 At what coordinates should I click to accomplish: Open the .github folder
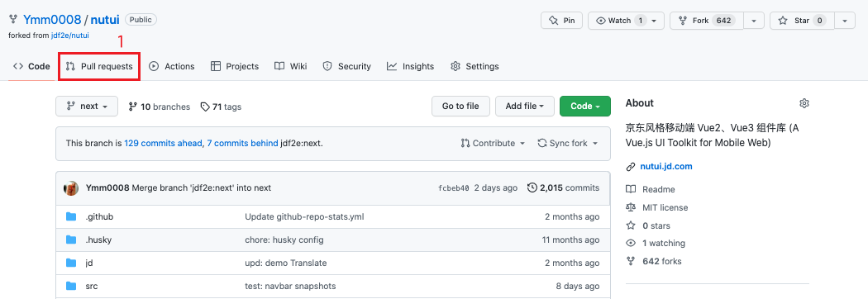tap(100, 216)
